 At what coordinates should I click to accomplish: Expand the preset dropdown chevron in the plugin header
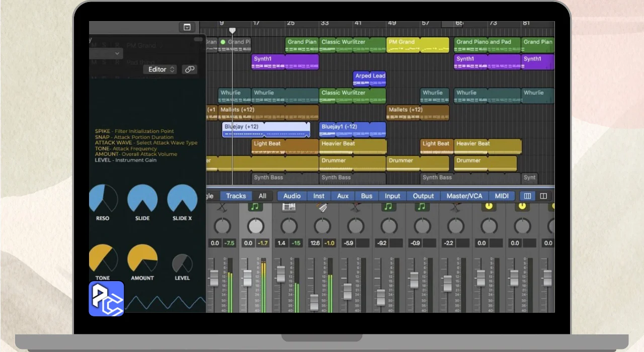117,53
